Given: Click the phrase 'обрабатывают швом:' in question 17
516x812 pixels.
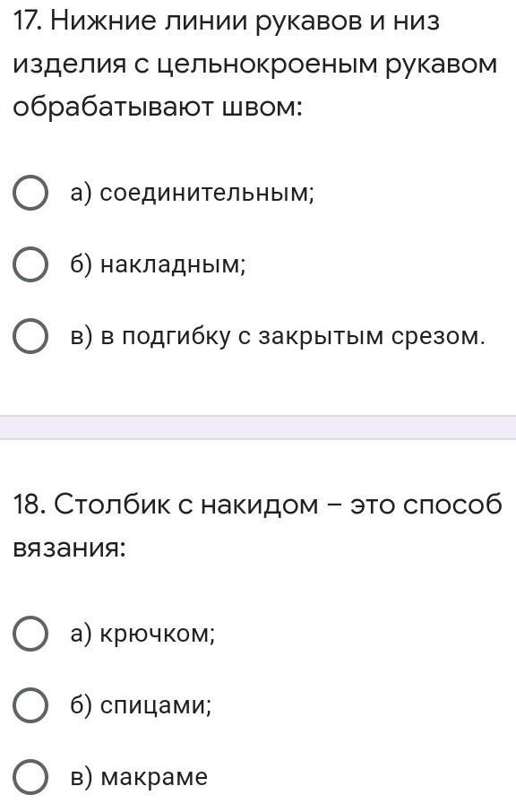Looking at the screenshot, I should [158, 108].
